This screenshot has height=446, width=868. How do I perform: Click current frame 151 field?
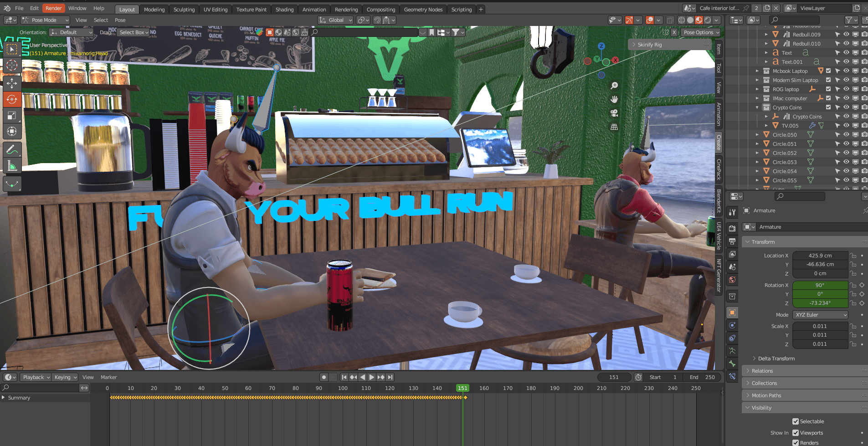(614, 377)
